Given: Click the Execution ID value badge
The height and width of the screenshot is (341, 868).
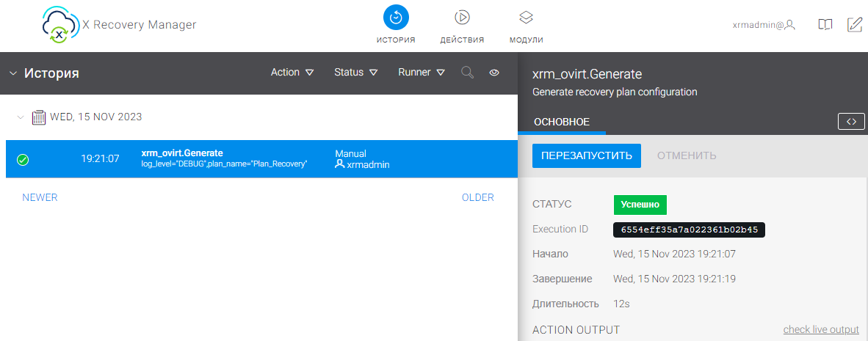Looking at the screenshot, I should click(690, 230).
